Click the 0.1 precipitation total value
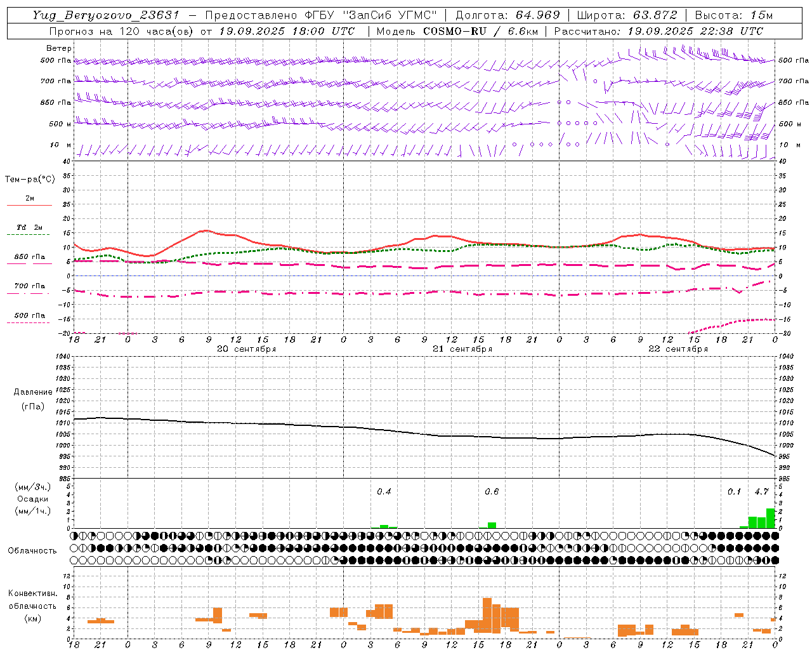 point(734,492)
